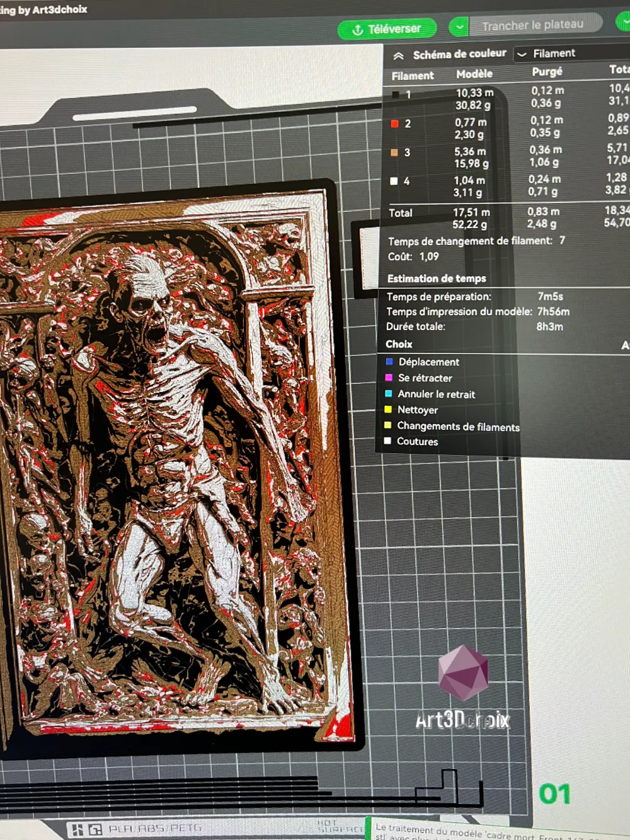Click the 30,82 g model value
Screen dimensions: 630x840
473,106
